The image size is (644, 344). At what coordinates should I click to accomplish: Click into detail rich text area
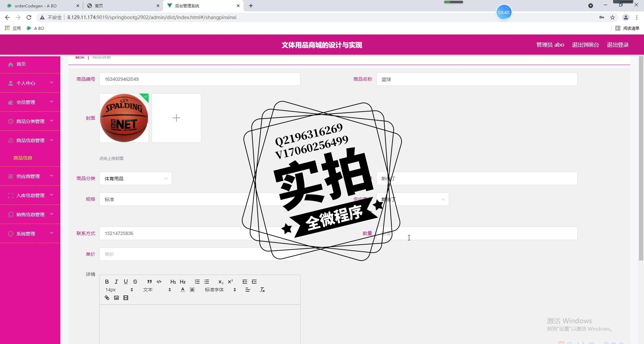[x=200, y=324]
